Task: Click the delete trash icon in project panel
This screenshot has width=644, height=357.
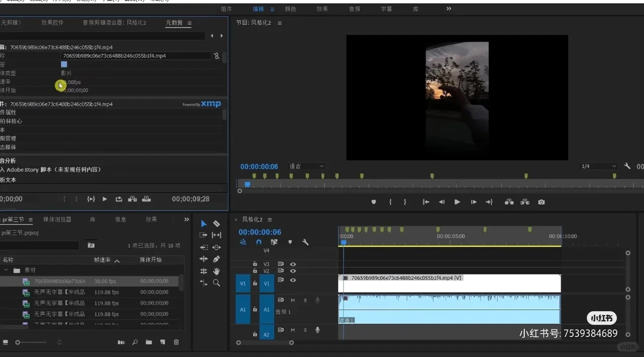Action: tap(176, 342)
